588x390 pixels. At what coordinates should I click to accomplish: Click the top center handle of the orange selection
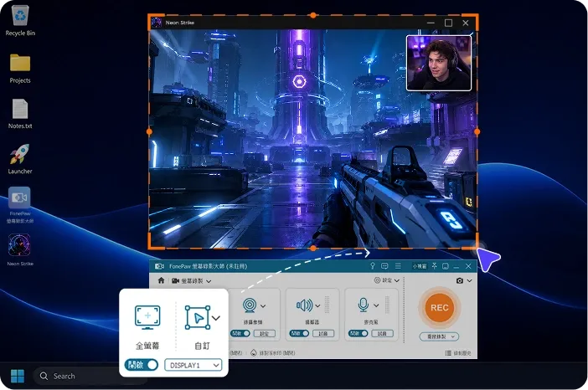[312, 15]
